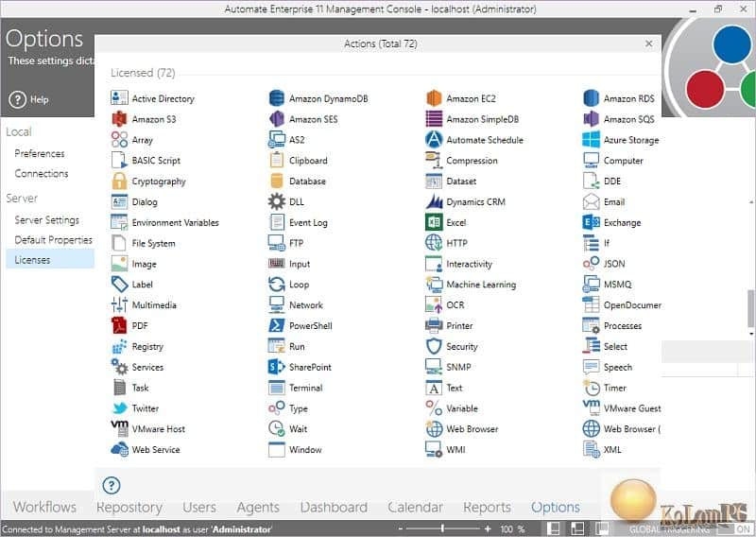This screenshot has width=756, height=537.
Task: Click the 'Machine Learning' action label
Action: [x=481, y=285]
